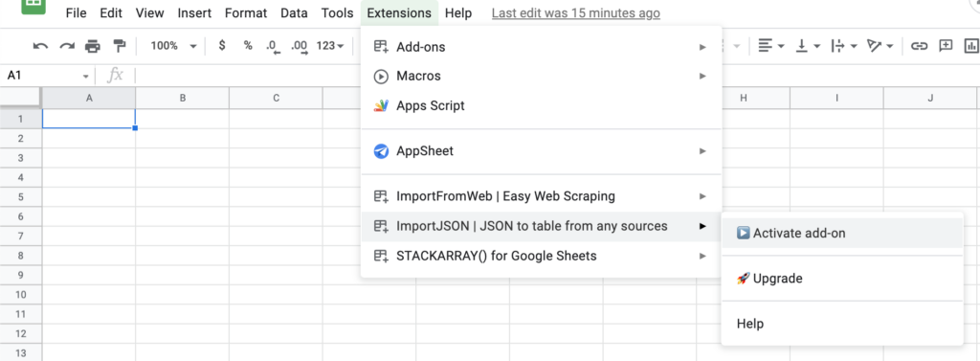Screen dimensions: 980x361
Task: Open the Tools menu
Action: tap(338, 13)
